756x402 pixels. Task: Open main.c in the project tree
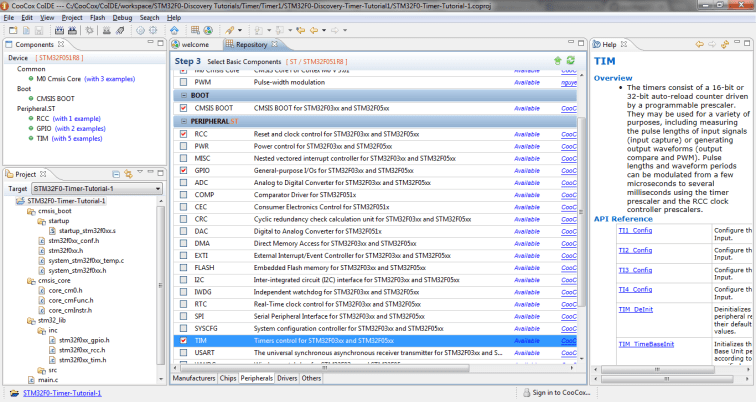tap(48, 380)
